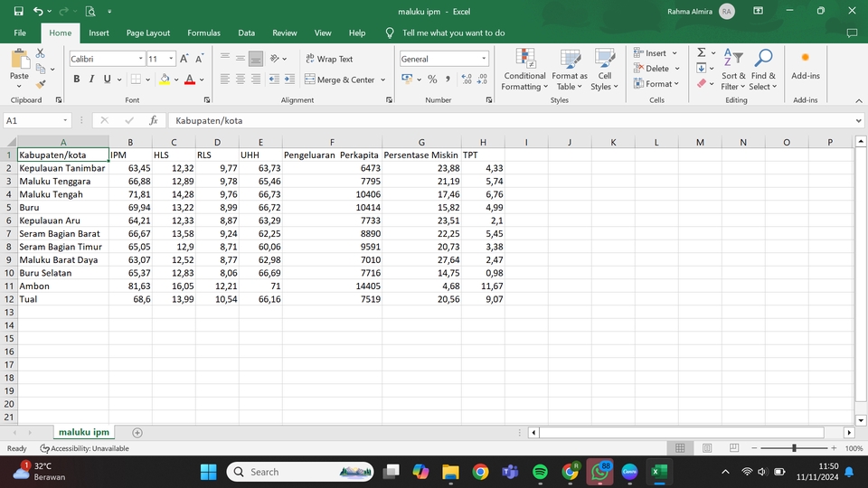The image size is (868, 488).
Task: Switch to Page Layout view in status bar
Action: [707, 448]
